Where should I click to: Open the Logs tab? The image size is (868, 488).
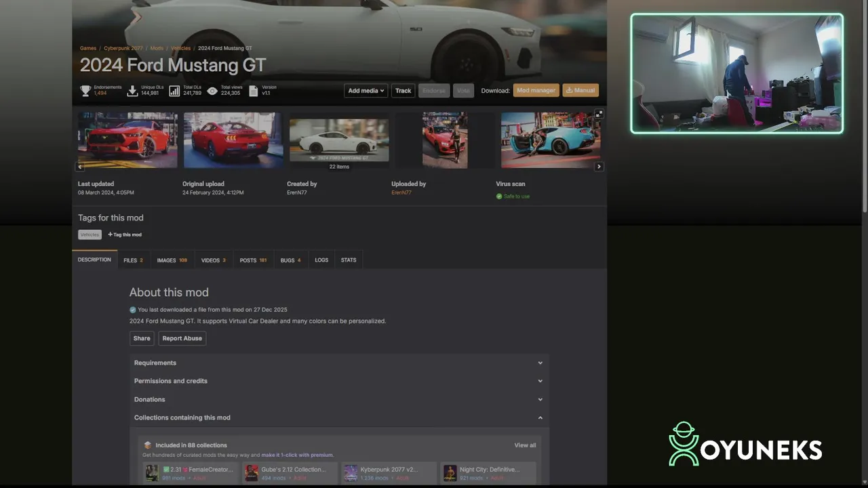pyautogui.click(x=321, y=260)
